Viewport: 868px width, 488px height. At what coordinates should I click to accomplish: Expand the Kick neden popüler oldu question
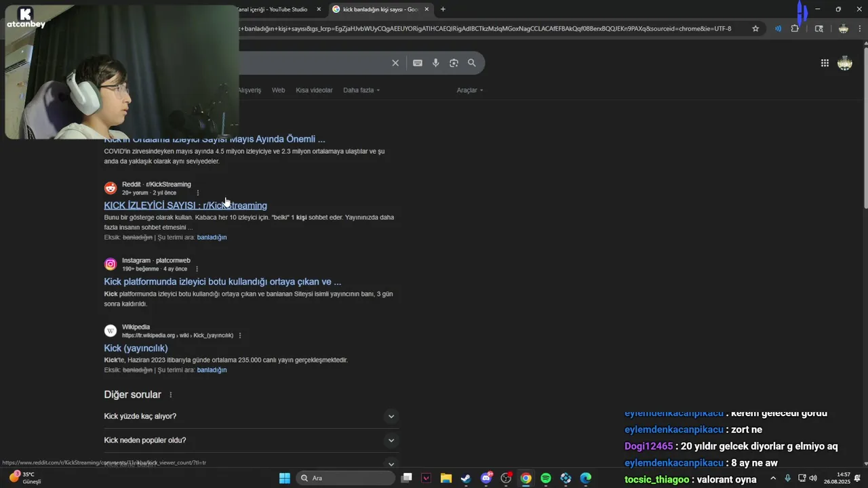(252, 441)
